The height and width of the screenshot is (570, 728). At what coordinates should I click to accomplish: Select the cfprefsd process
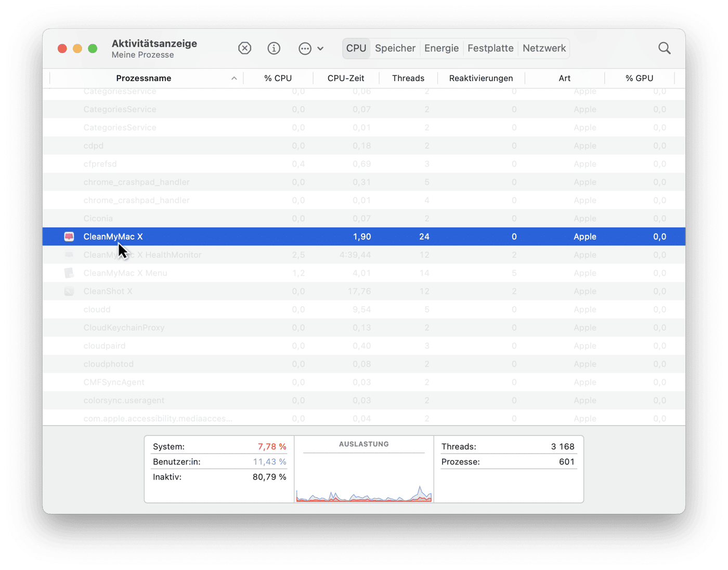(x=364, y=164)
